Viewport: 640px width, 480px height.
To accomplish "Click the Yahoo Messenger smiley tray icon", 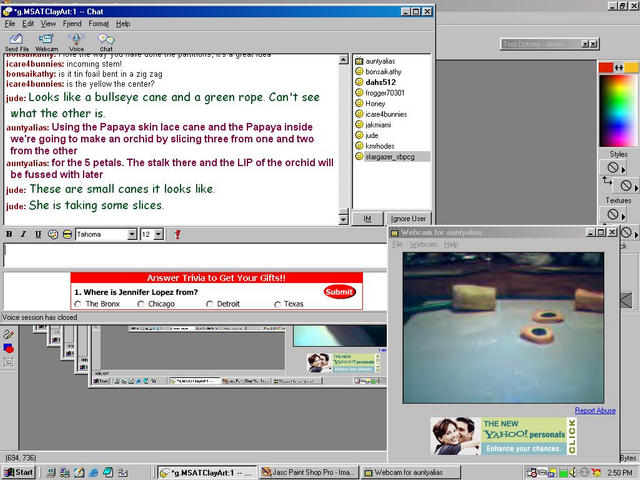I will (596, 472).
